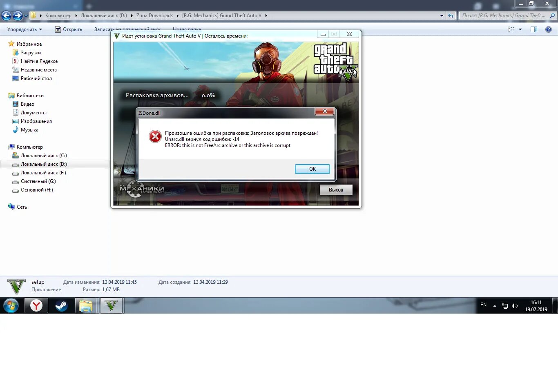The height and width of the screenshot is (392, 558).
Task: Click the GTA V icon in installer title bar
Action: coord(117,36)
